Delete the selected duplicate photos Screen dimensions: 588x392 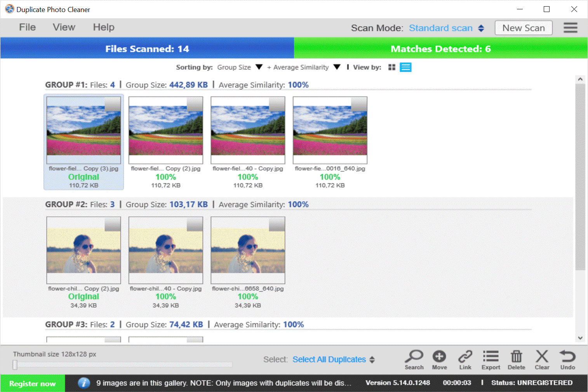click(x=516, y=359)
